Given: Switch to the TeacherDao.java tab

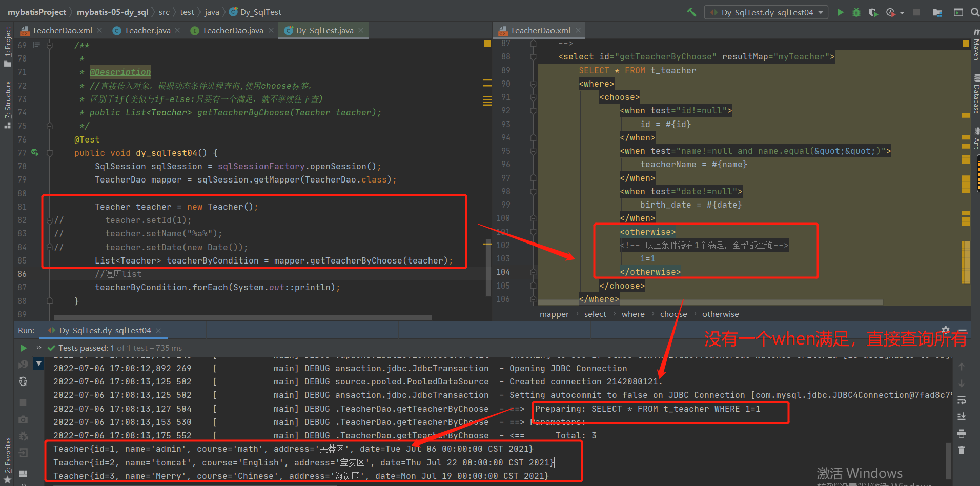Looking at the screenshot, I should pyautogui.click(x=232, y=31).
